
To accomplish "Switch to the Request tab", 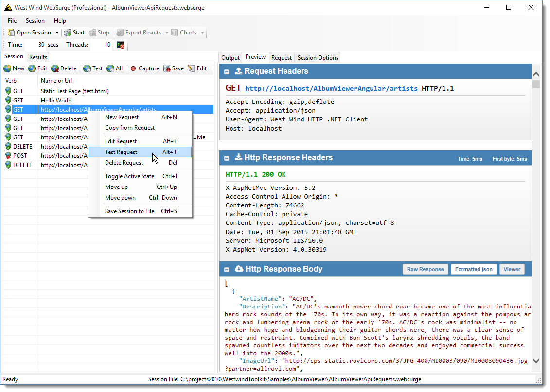I will coord(281,58).
